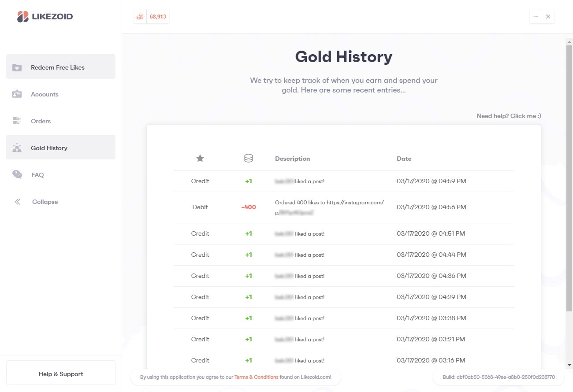Screen dimensions: 573x392
Task: Select Gold History in sidebar
Action: pyautogui.click(x=61, y=147)
